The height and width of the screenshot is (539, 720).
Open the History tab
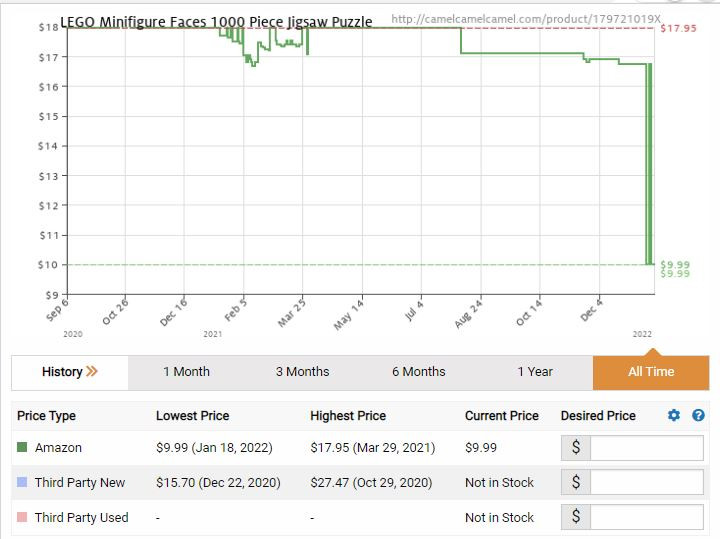(70, 372)
